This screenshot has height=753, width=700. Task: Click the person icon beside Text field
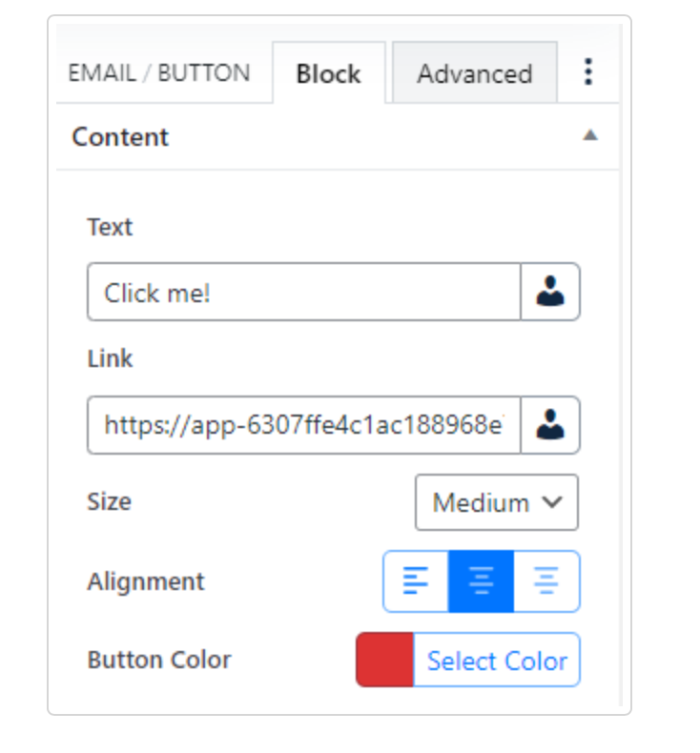coord(550,293)
